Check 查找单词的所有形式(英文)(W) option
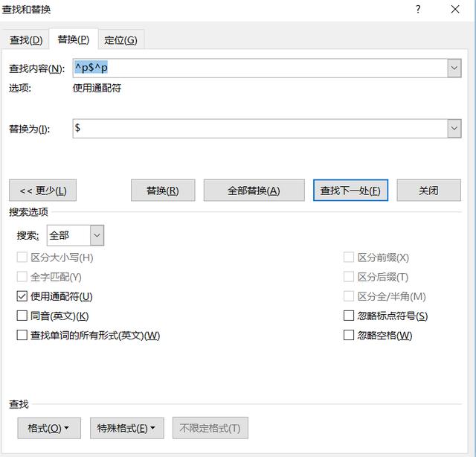Viewport: 476px width, 457px height. coord(22,335)
